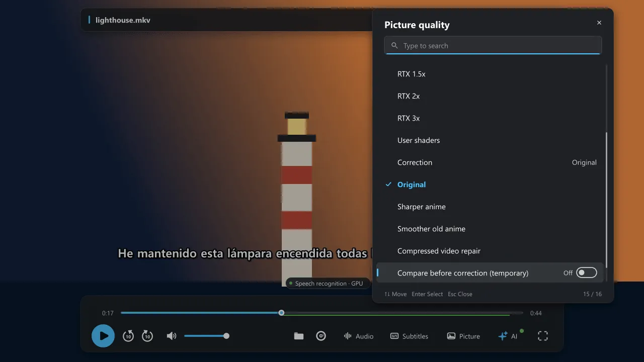Choose Sharper anime preset
The image size is (644, 362).
point(491,207)
